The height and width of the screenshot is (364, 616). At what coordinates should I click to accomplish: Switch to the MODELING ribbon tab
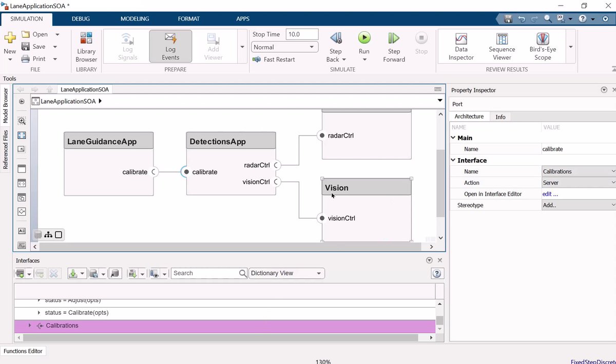pyautogui.click(x=134, y=19)
